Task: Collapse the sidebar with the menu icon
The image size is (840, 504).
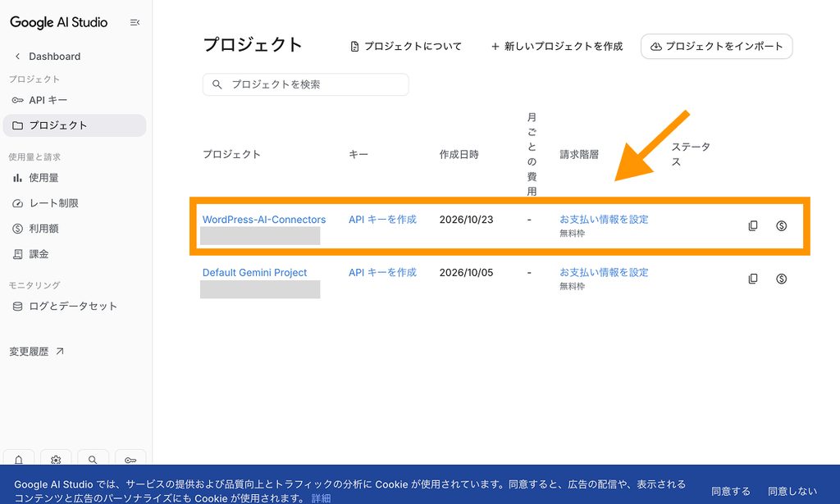Action: pos(135,22)
